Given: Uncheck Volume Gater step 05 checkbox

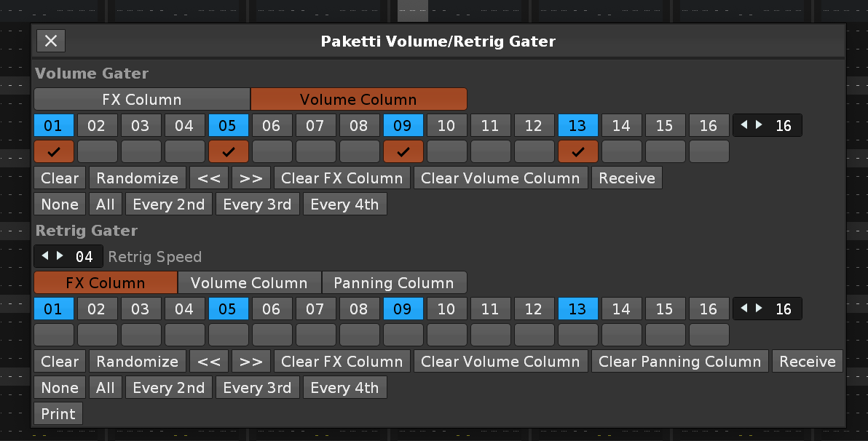Looking at the screenshot, I should click(228, 152).
